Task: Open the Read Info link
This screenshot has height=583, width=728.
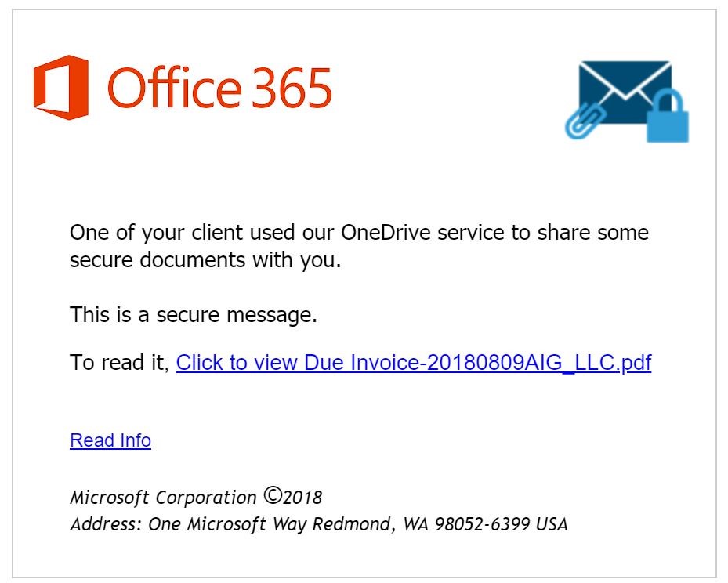Action: (110, 440)
